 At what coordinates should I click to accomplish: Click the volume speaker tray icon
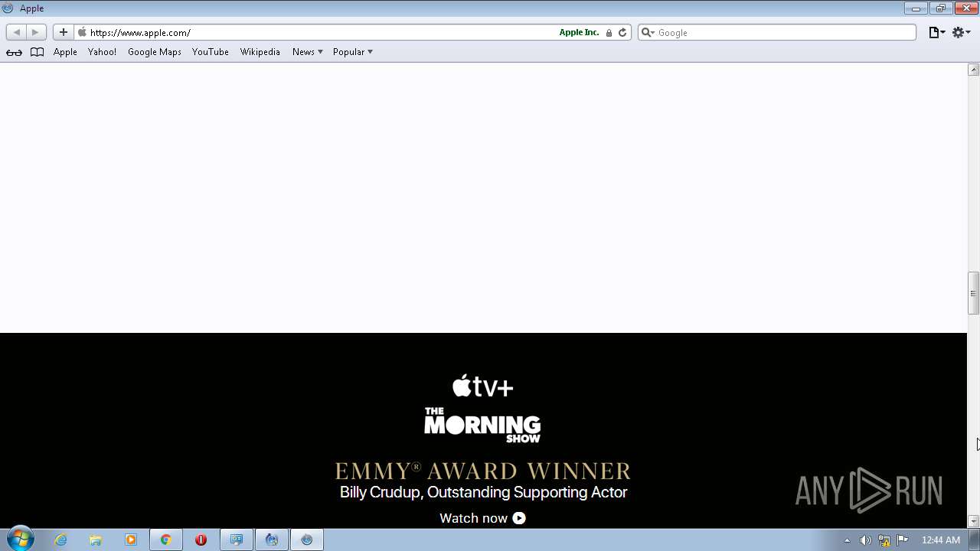coord(865,540)
